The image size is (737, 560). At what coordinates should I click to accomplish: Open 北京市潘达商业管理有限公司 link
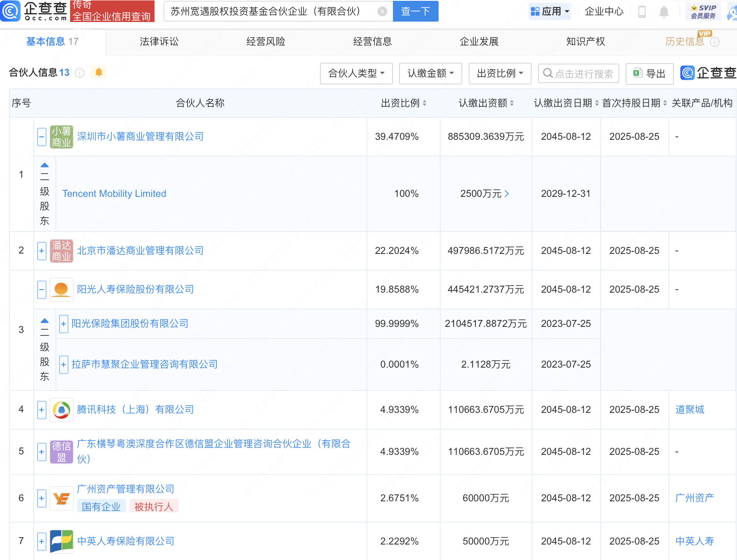coord(140,251)
